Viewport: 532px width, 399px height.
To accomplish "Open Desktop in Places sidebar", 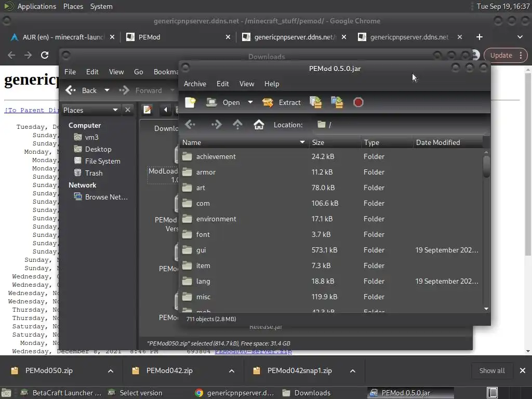I will (92, 149).
